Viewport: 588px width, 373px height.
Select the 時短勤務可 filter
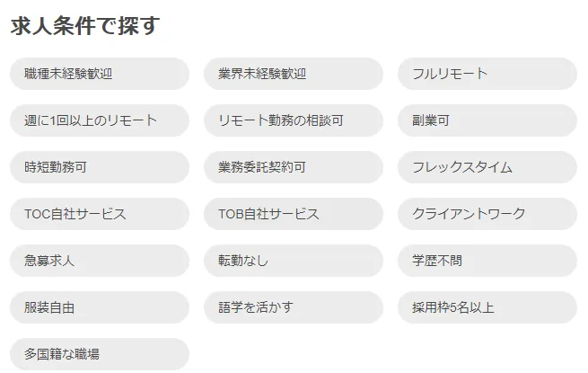(x=100, y=167)
